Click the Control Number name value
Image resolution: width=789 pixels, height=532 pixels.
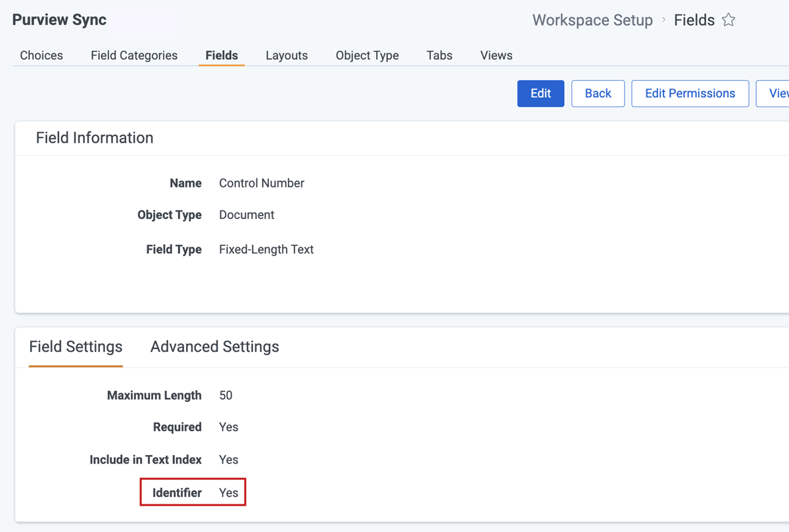click(x=262, y=183)
